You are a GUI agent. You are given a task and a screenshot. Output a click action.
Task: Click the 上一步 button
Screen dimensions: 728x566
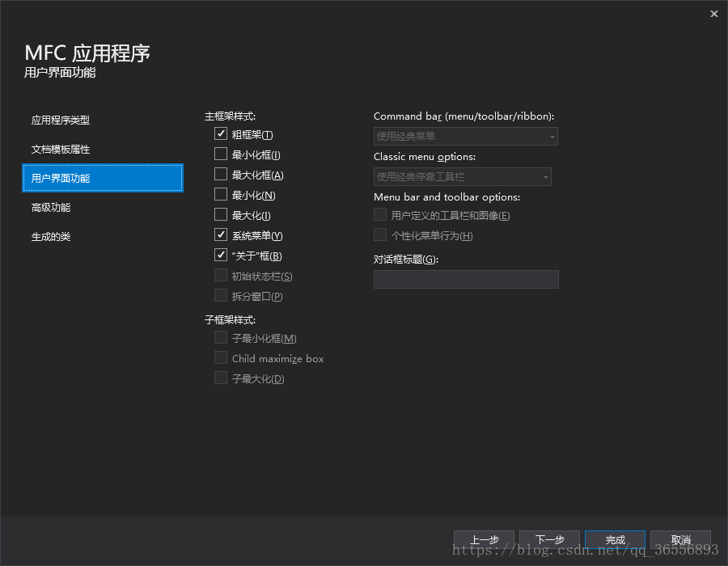(484, 539)
